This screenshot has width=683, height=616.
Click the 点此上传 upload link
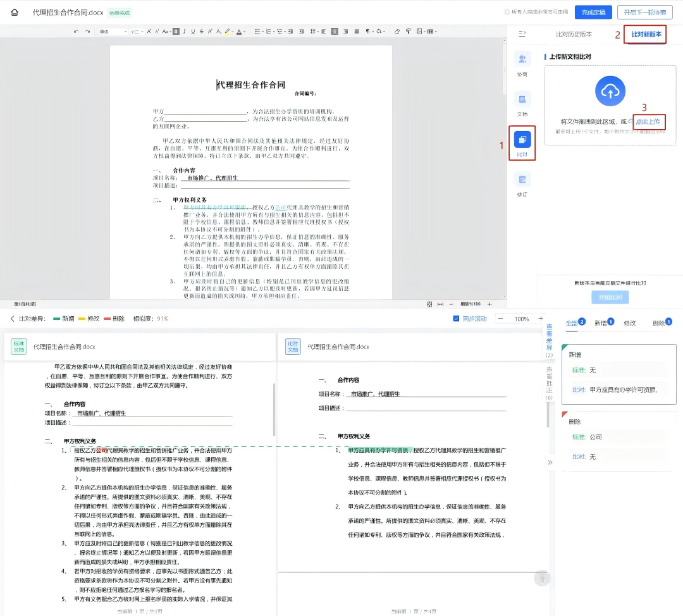pos(648,121)
